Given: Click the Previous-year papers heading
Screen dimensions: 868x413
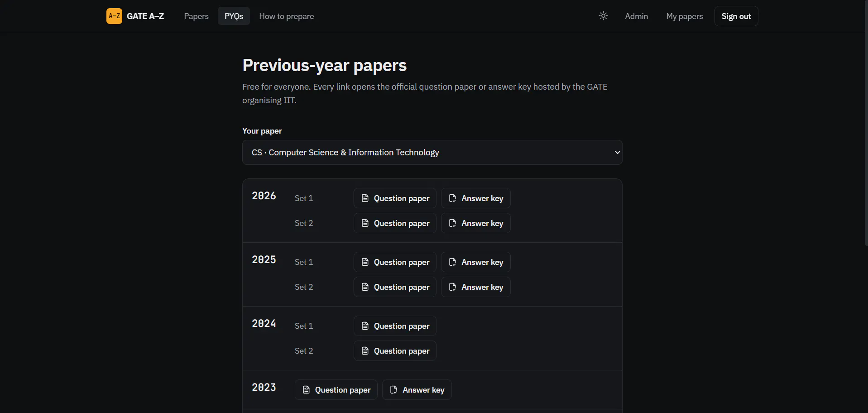Looking at the screenshot, I should [324, 66].
